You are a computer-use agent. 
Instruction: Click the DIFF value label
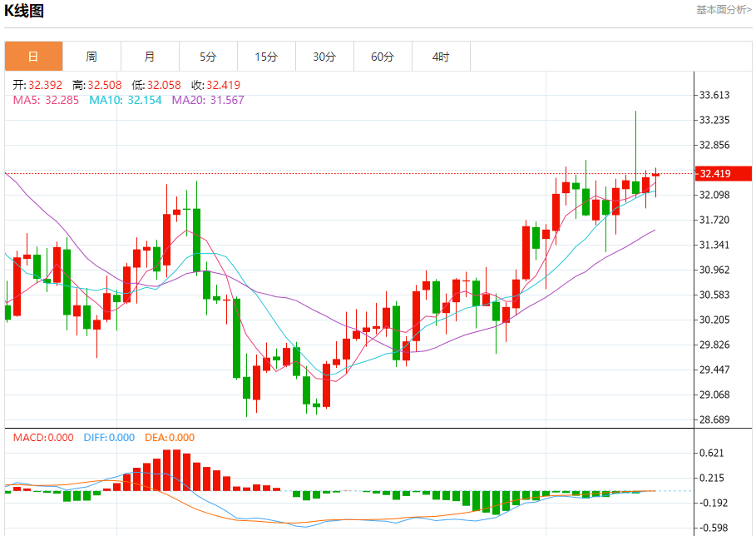coord(109,438)
